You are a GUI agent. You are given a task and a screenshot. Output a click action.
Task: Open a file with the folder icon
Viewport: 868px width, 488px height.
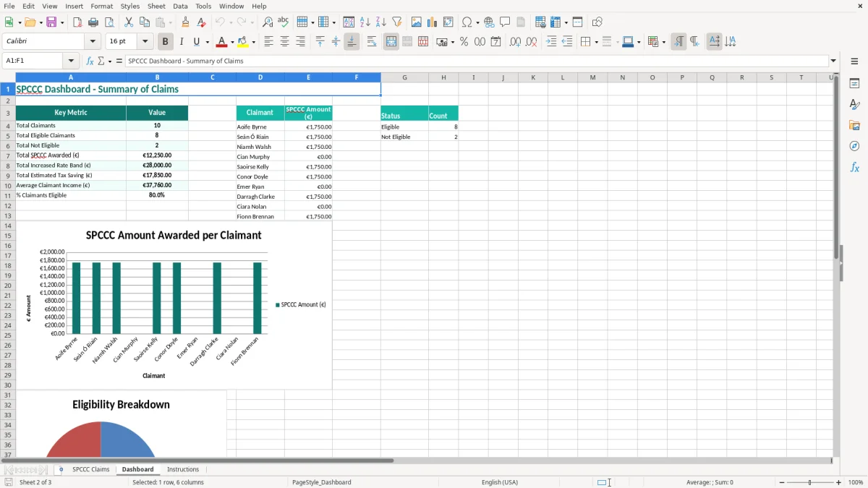tap(29, 22)
